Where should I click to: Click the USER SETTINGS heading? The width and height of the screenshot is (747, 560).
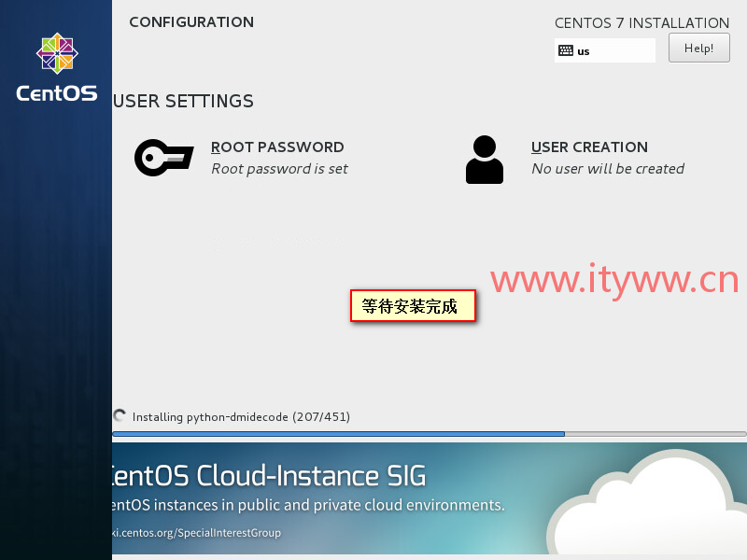(183, 101)
